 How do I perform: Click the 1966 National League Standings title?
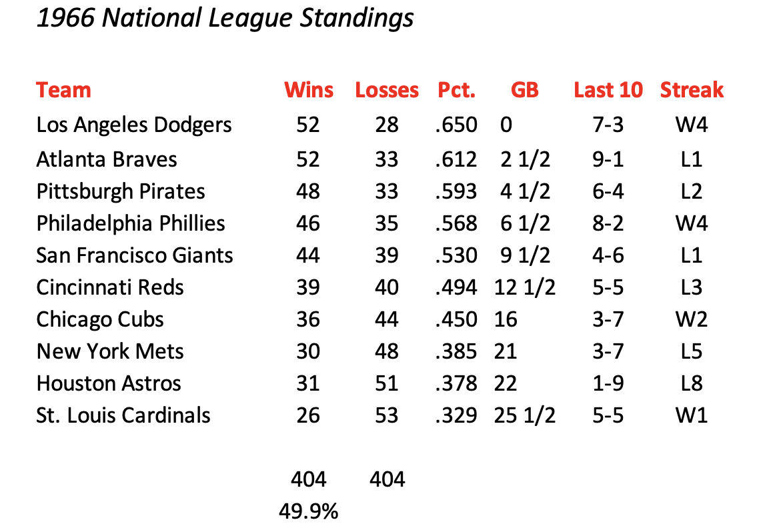pos(225,19)
